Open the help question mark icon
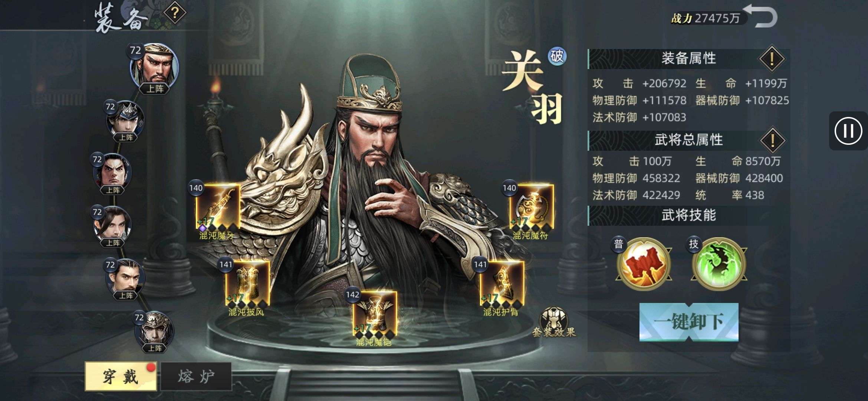The height and width of the screenshot is (401, 868). (175, 13)
